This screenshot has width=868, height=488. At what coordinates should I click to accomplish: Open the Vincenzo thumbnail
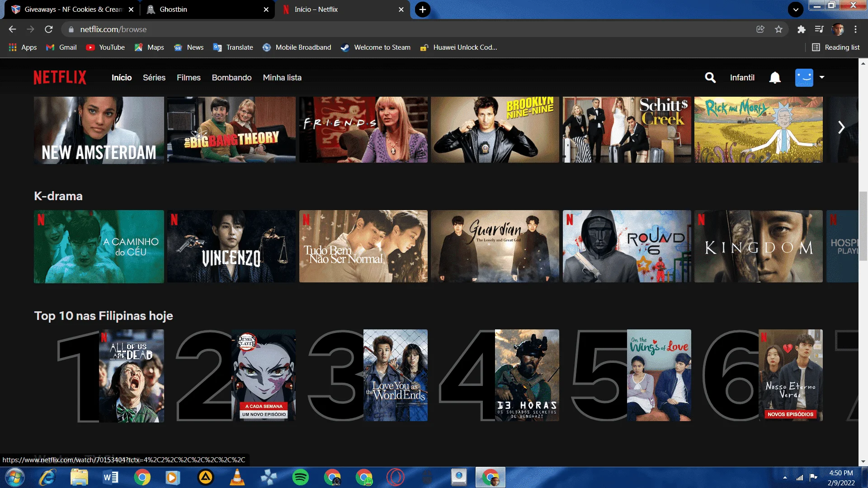[231, 247]
